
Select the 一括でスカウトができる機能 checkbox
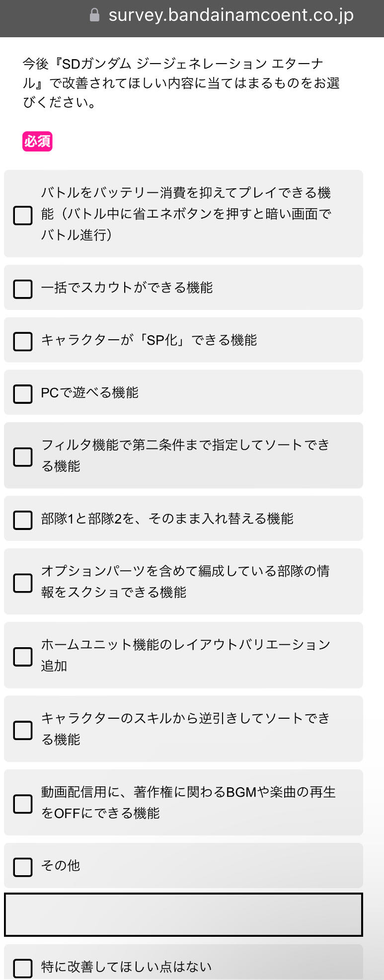click(x=23, y=289)
